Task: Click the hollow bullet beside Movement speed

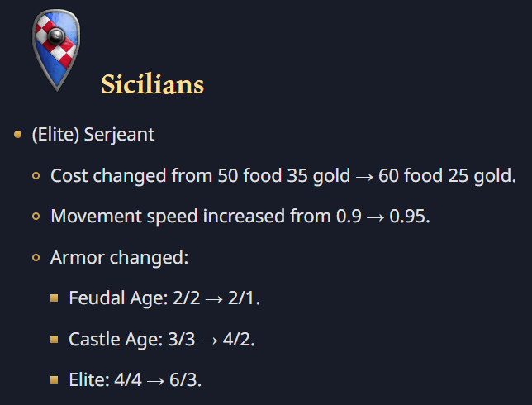Action: tap(36, 217)
